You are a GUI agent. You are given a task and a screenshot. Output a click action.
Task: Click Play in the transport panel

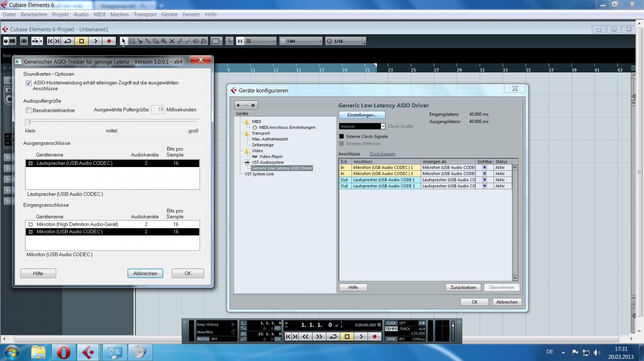click(361, 337)
